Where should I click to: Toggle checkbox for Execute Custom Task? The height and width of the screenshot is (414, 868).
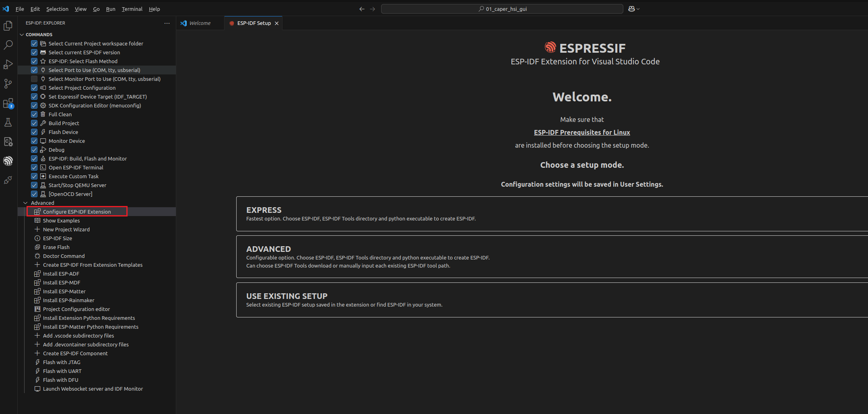[34, 176]
